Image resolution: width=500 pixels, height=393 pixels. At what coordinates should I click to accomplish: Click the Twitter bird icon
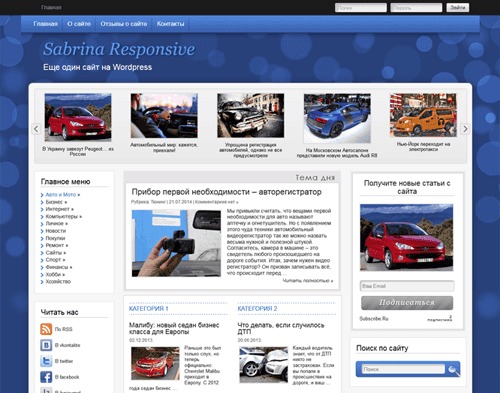pos(46,361)
